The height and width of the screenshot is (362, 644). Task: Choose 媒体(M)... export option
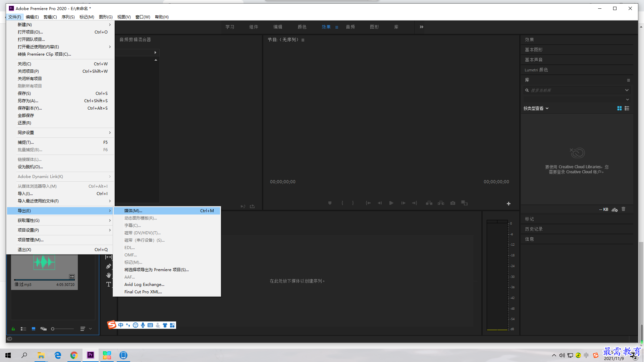pyautogui.click(x=167, y=210)
